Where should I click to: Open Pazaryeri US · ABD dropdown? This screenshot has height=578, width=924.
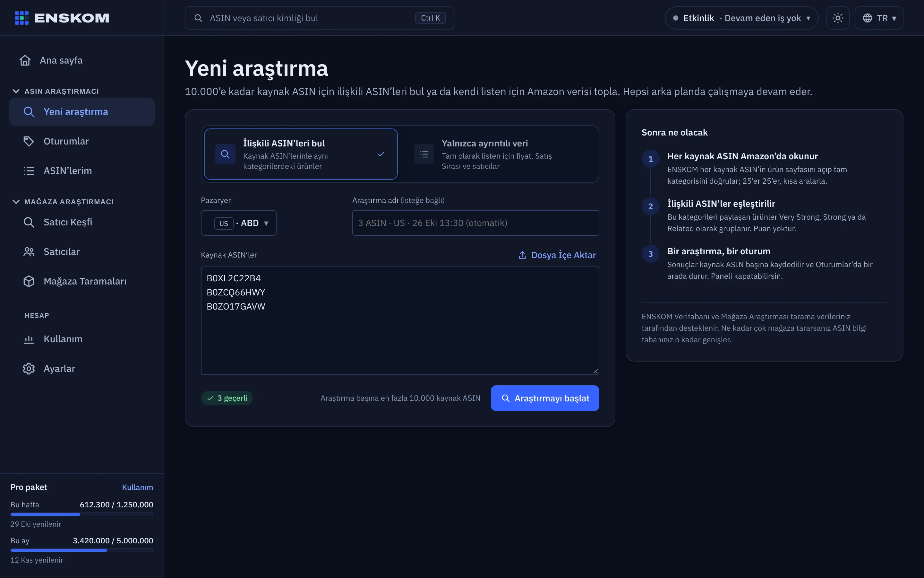(x=239, y=223)
